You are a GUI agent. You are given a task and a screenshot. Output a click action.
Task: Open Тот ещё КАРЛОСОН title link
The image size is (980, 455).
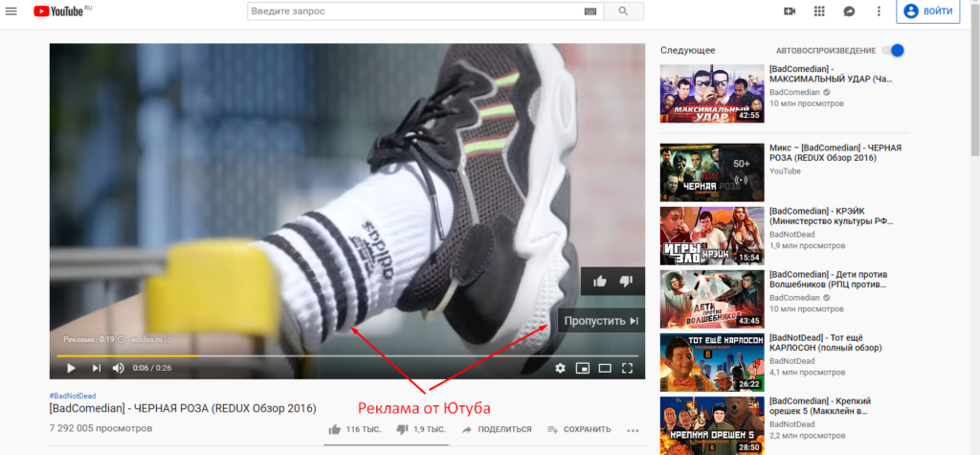(825, 343)
